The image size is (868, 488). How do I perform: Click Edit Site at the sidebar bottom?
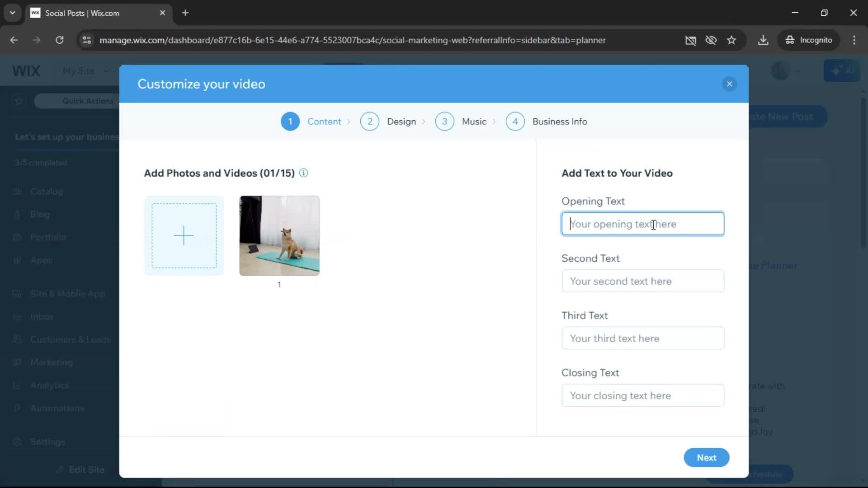pos(81,470)
